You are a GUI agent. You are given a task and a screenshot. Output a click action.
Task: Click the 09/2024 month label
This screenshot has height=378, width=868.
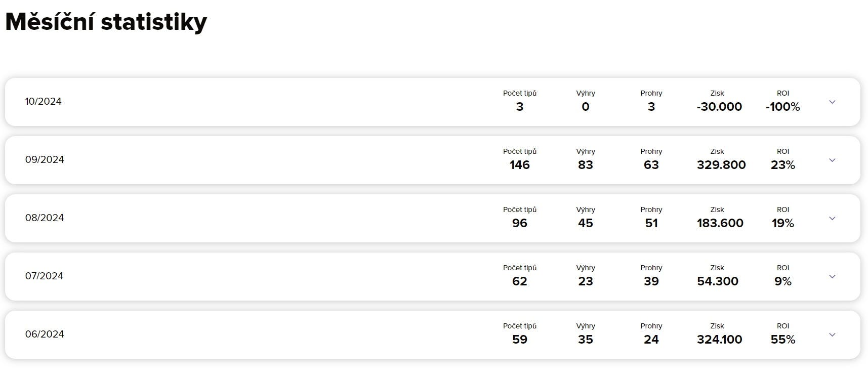pyautogui.click(x=45, y=159)
